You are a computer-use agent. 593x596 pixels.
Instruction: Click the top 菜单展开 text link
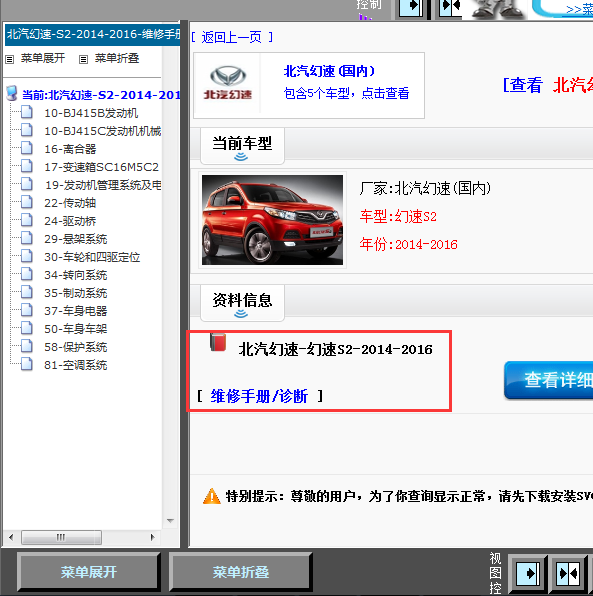coord(43,58)
